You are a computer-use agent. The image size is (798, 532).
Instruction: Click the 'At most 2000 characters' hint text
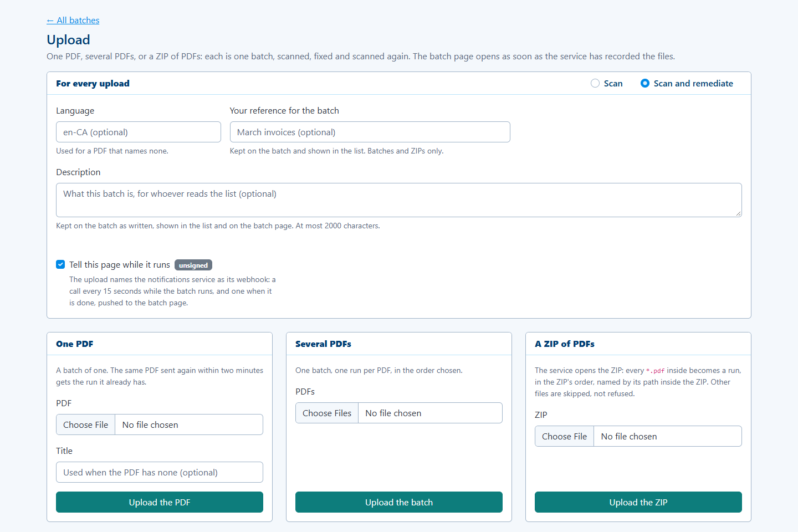click(x=338, y=226)
